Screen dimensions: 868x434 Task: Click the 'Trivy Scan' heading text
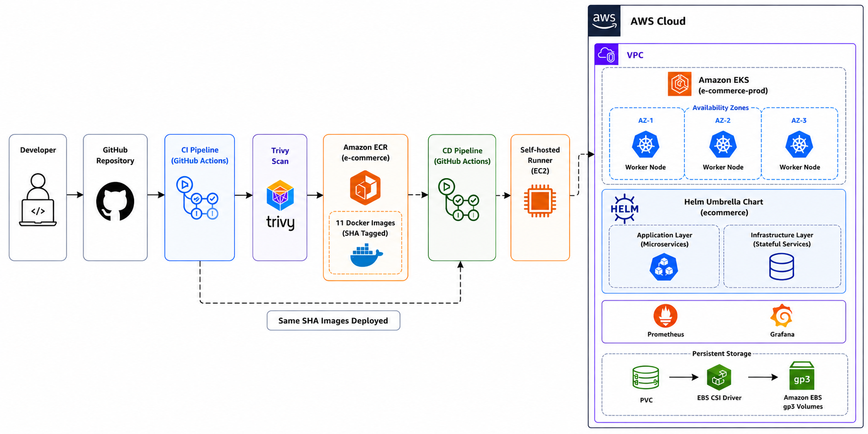tap(280, 156)
